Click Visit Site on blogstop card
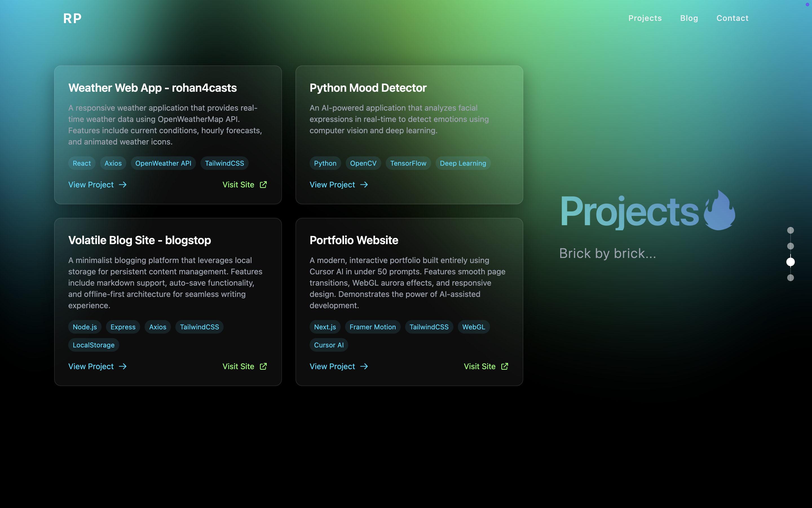 (x=238, y=367)
